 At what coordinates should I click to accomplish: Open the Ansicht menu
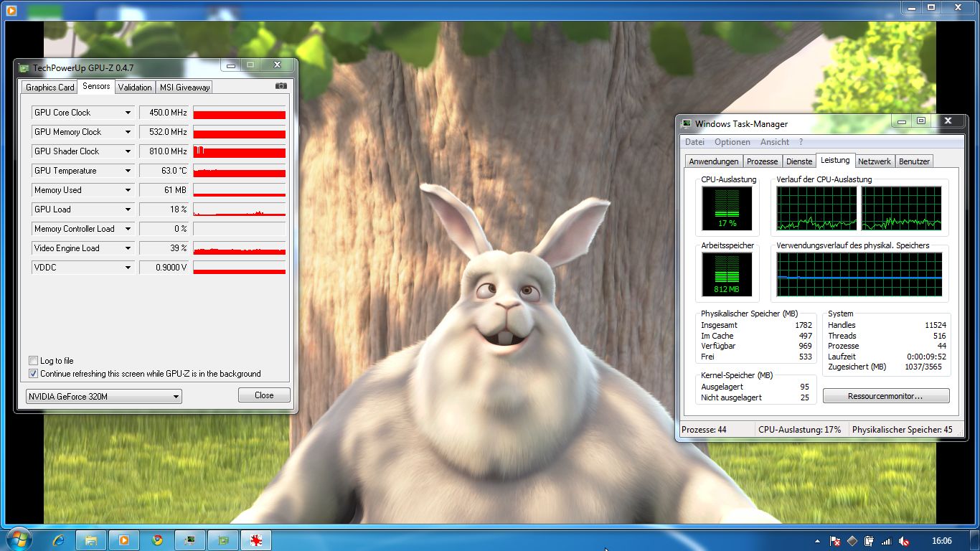[x=775, y=142]
